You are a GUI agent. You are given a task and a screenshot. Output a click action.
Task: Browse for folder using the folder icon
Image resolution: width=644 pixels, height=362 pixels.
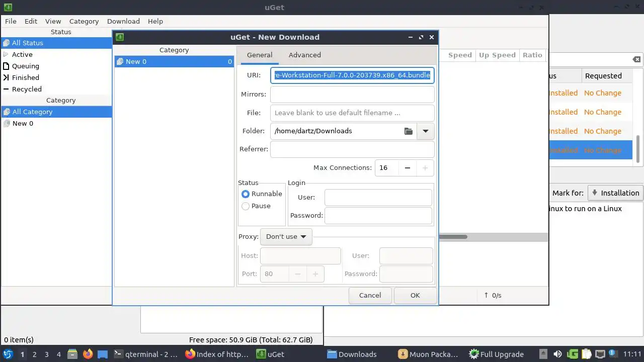point(409,131)
